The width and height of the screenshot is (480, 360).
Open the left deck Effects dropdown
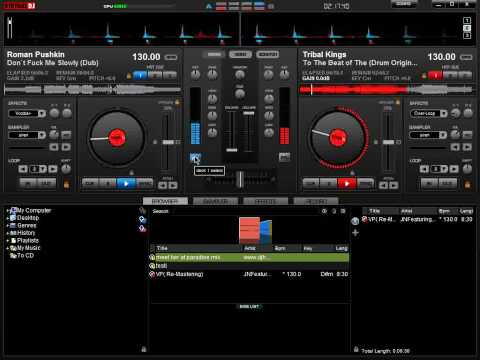(42, 113)
